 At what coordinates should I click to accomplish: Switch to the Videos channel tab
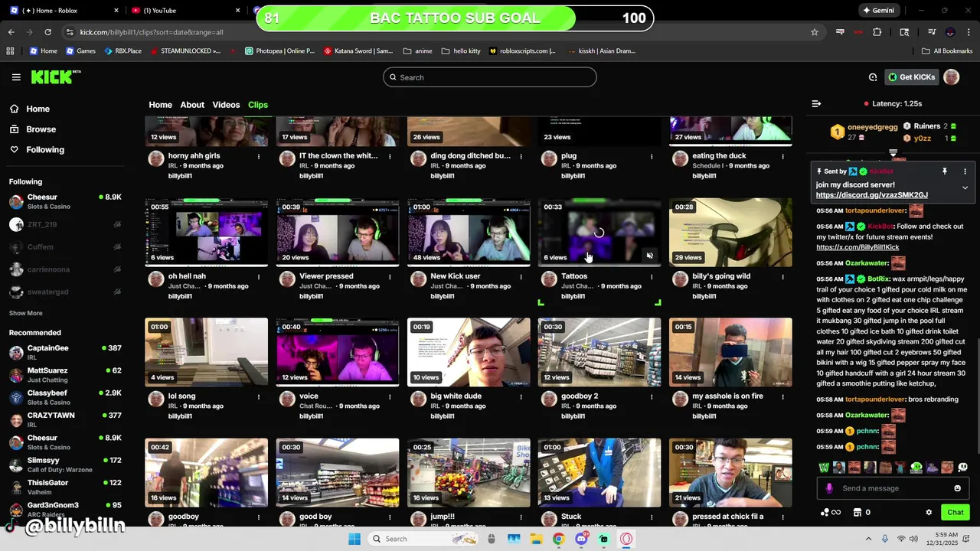pyautogui.click(x=226, y=105)
